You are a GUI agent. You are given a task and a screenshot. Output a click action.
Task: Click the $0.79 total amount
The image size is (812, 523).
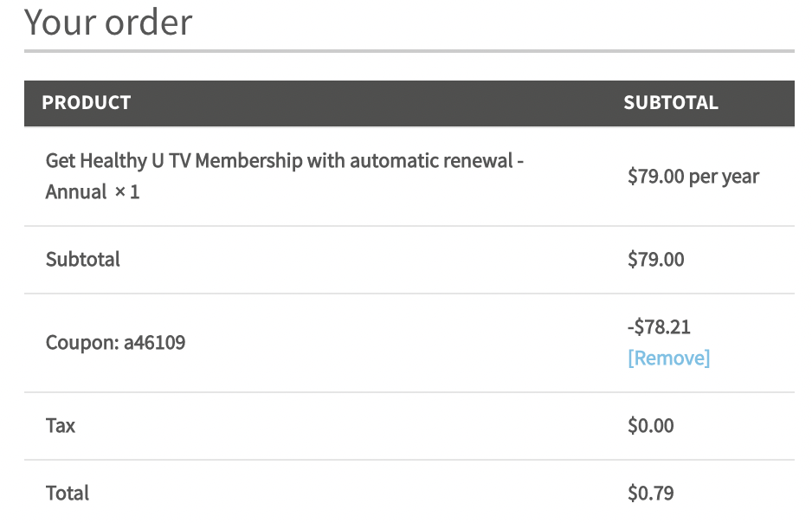[650, 493]
